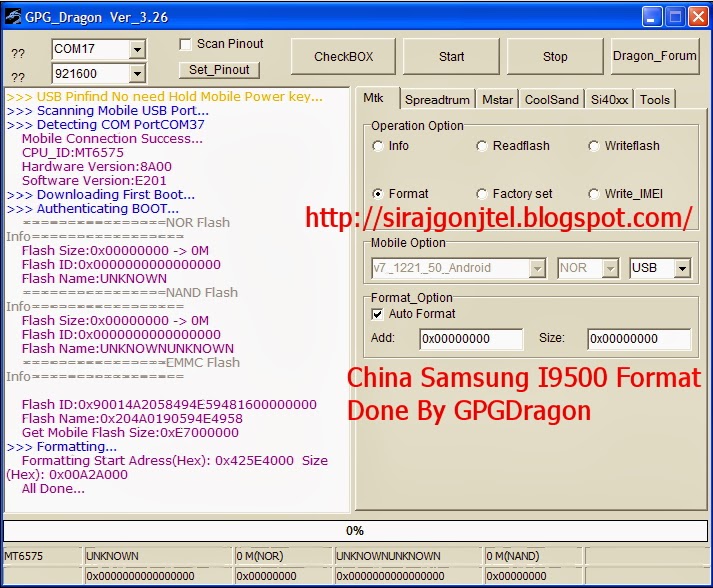
Task: Click the 'Software Version:E201' log line
Action: pyautogui.click(x=94, y=181)
